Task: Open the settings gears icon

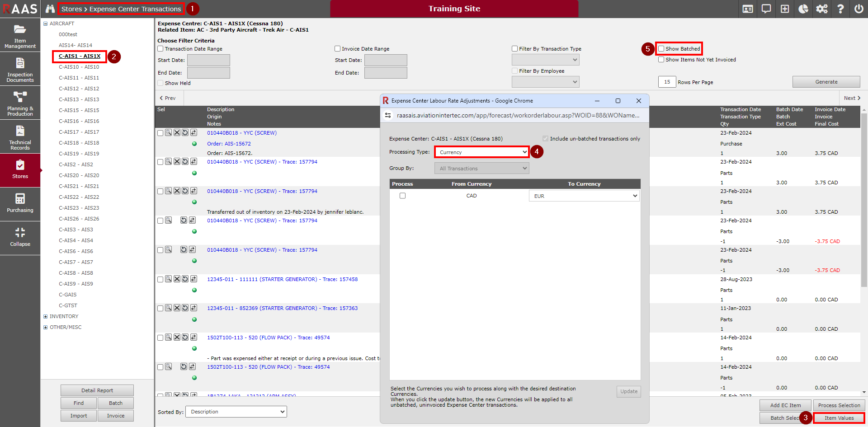Action: pyautogui.click(x=821, y=9)
